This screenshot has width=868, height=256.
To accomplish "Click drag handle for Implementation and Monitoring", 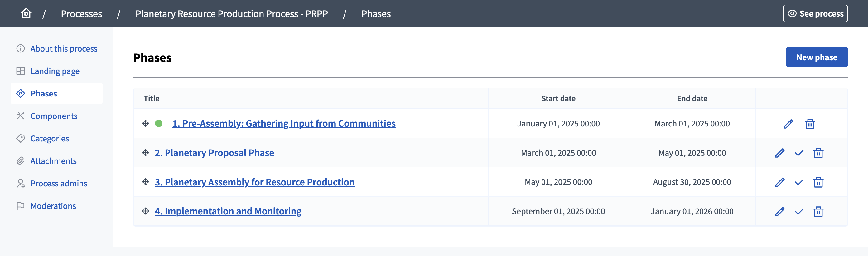I will pos(146,211).
